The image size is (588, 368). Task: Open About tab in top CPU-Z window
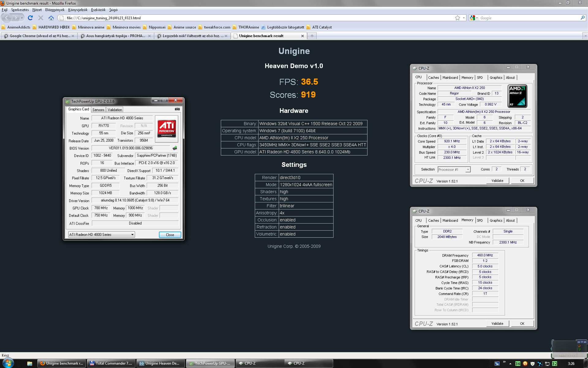click(x=510, y=78)
